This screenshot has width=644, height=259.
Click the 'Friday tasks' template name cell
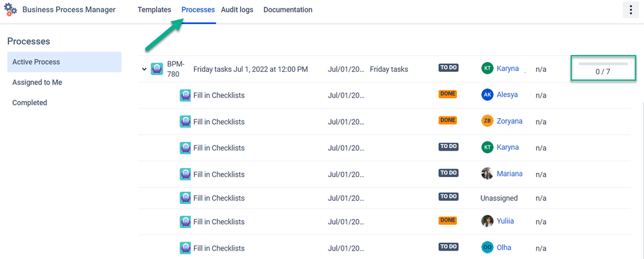(389, 69)
